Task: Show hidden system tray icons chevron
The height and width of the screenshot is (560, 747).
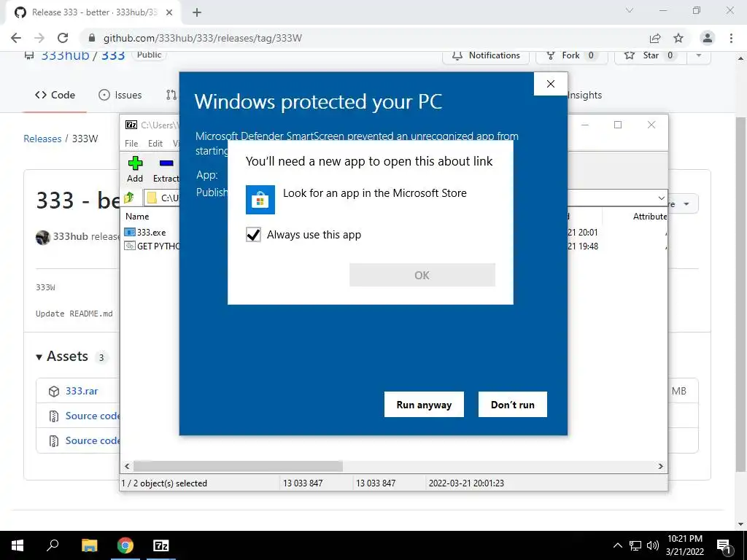Action: click(617, 545)
